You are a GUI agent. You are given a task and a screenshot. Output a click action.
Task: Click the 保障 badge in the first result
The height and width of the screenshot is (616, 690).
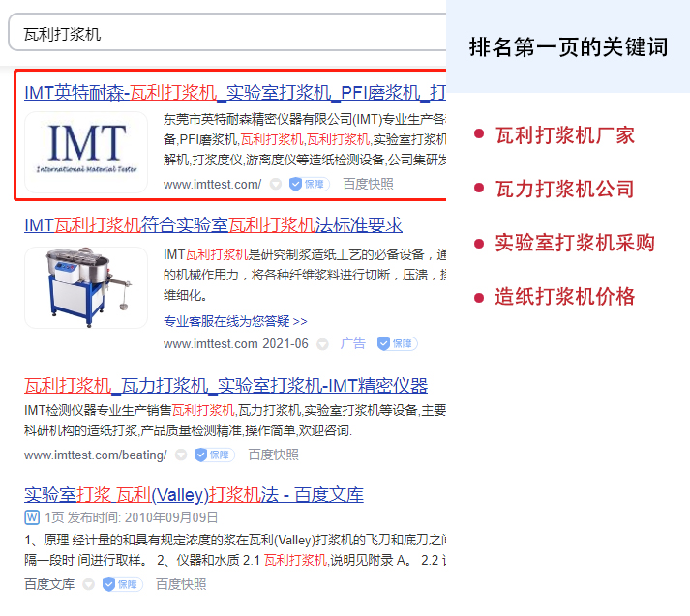(309, 184)
